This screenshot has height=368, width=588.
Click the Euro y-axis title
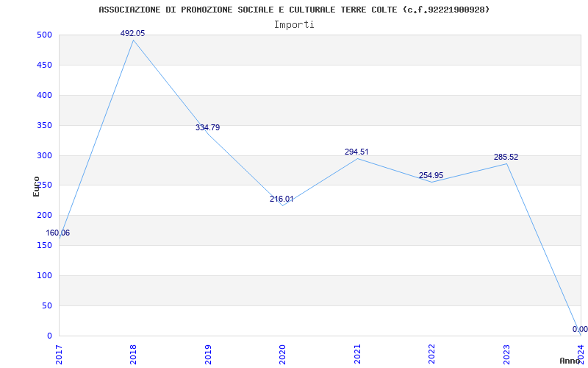click(x=36, y=186)
